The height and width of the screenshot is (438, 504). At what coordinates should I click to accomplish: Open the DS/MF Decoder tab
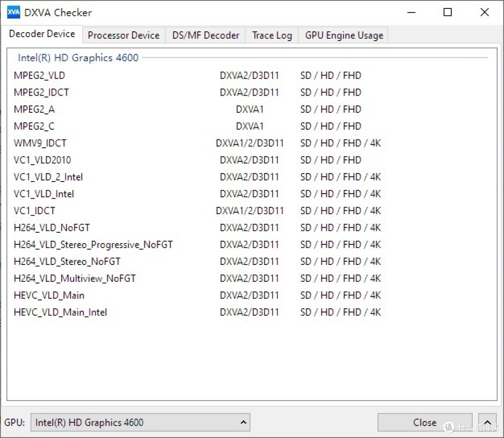click(x=205, y=35)
